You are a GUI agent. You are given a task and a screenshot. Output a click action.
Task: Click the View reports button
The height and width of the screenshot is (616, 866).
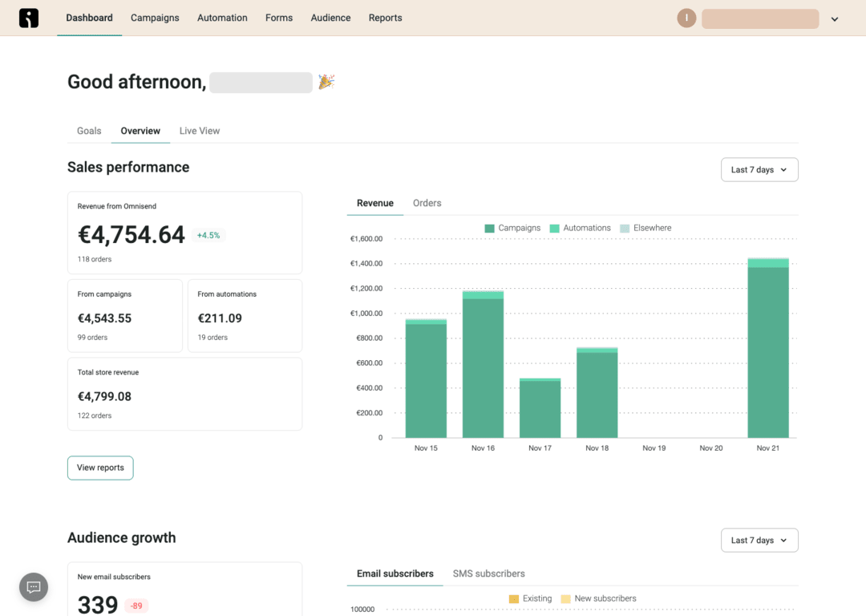pyautogui.click(x=99, y=467)
